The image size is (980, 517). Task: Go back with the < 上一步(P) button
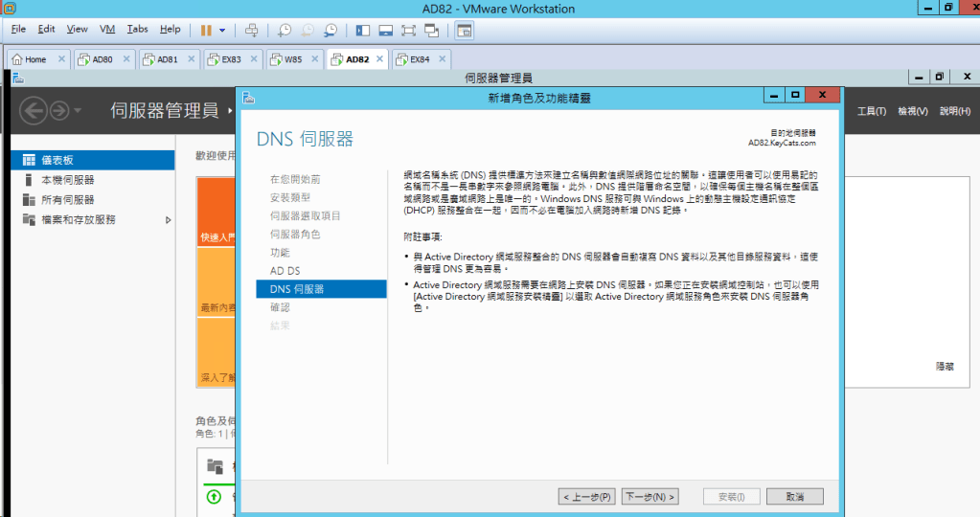pos(587,497)
